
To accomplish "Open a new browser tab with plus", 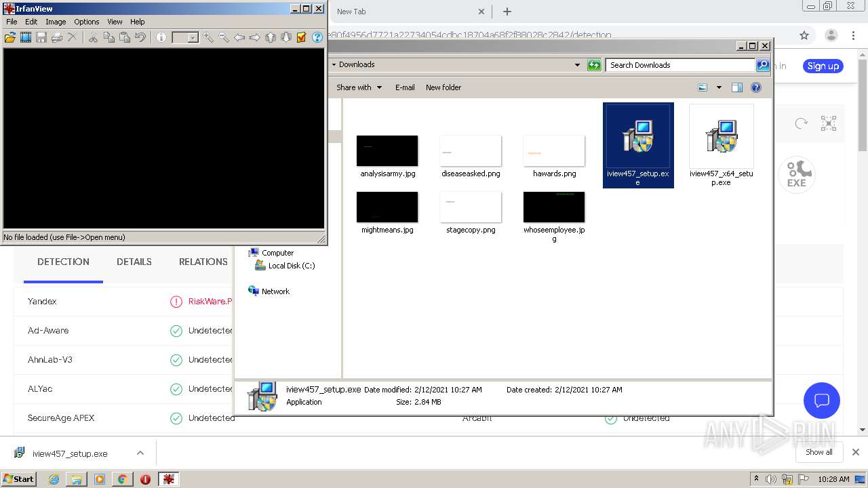I will [507, 12].
